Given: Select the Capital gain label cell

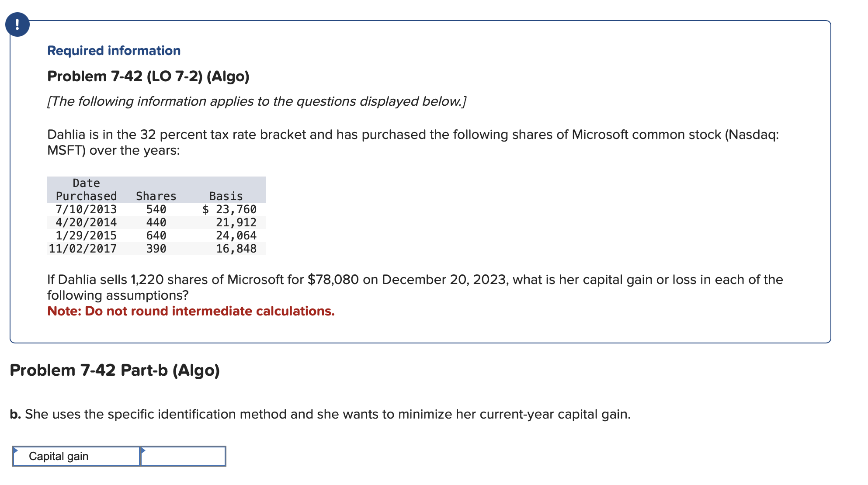Looking at the screenshot, I should pos(75,456).
